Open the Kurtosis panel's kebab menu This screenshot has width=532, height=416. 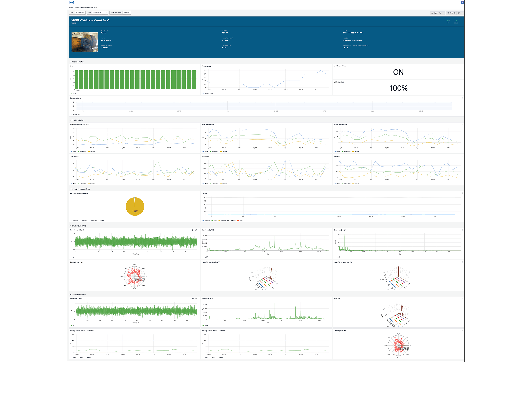click(x=462, y=156)
